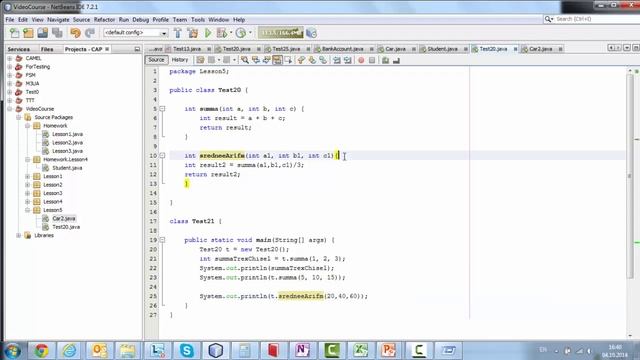Image resolution: width=640 pixels, height=360 pixels.
Task: Click the New File toolbar icon
Action: click(15, 33)
